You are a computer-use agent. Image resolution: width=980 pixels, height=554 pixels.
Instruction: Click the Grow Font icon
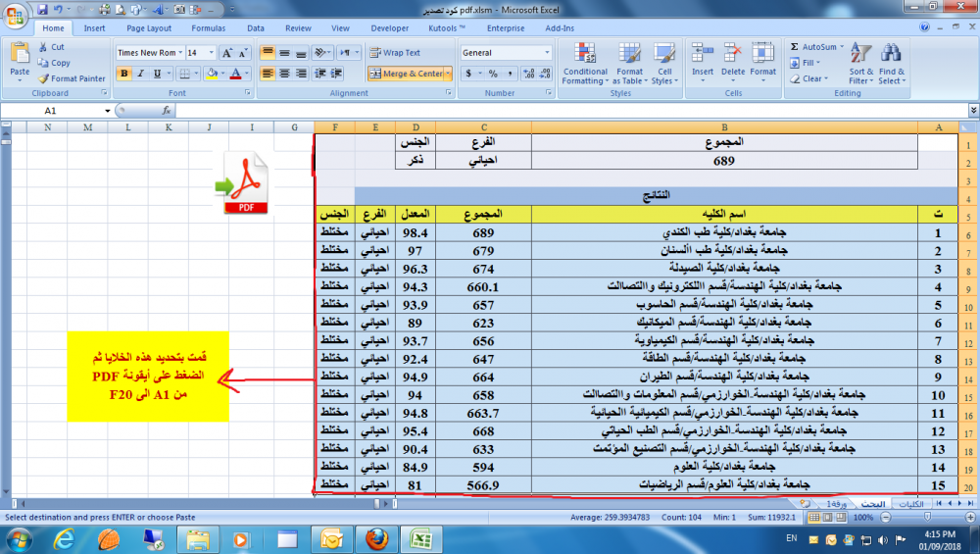(x=227, y=53)
